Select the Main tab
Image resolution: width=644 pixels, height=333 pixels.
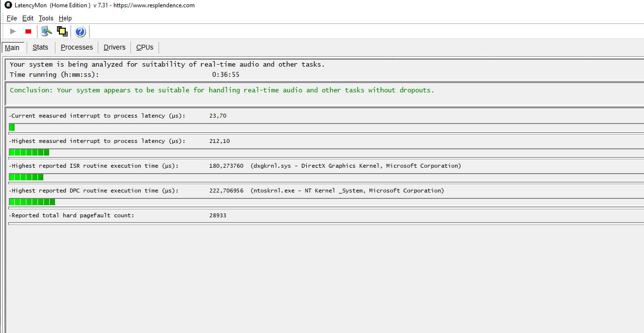12,47
